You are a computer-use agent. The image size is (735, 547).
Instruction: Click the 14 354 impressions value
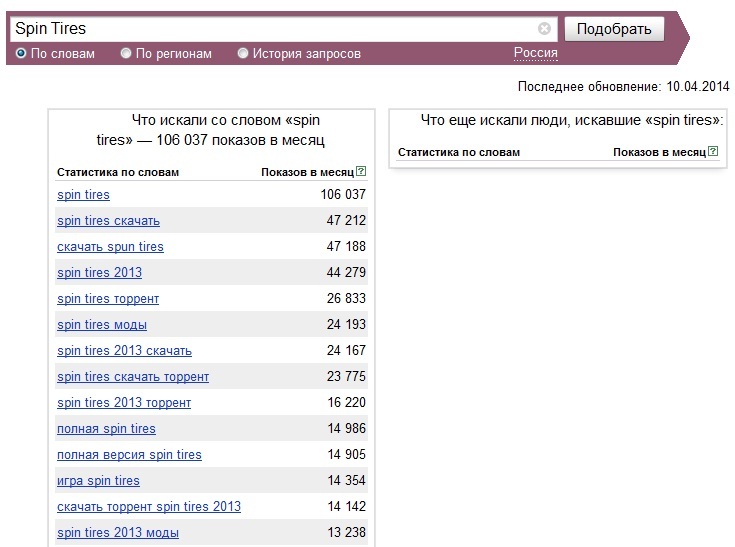click(346, 480)
